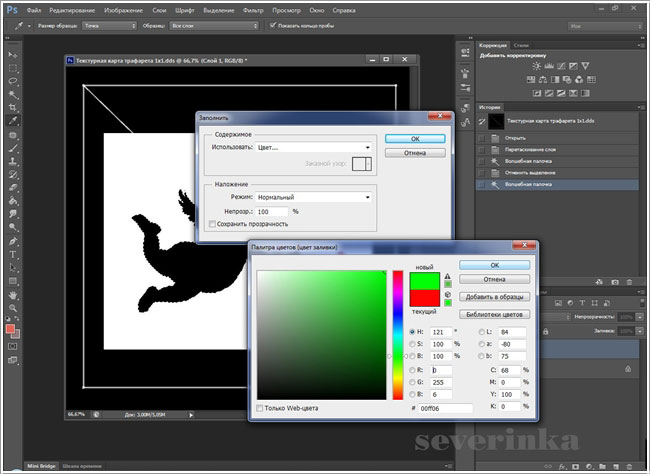Viewport: 650px width, 474px height.
Task: Select the Zoom magnifier tool
Action: 13,310
